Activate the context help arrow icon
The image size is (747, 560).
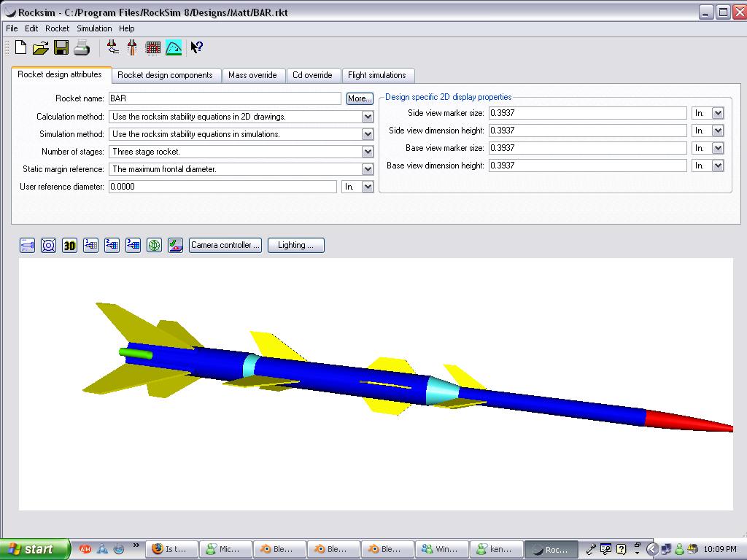196,48
